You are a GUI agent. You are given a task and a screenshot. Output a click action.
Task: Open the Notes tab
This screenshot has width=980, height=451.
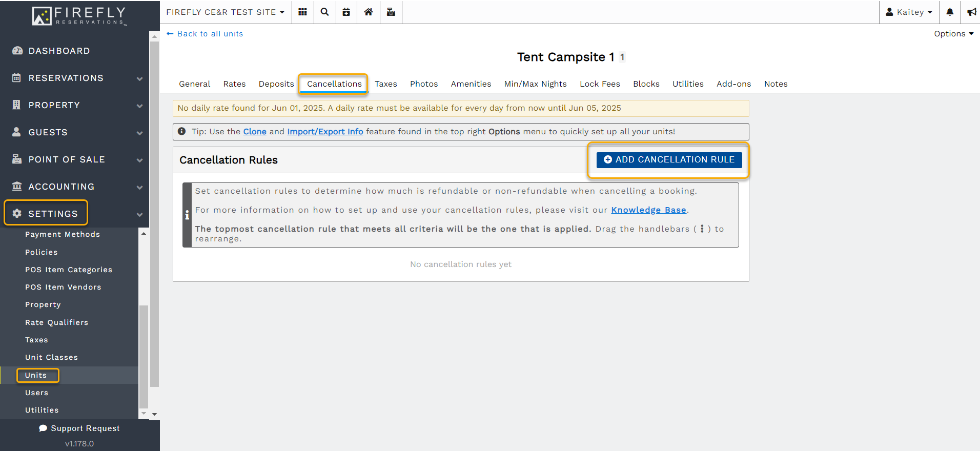coord(775,84)
